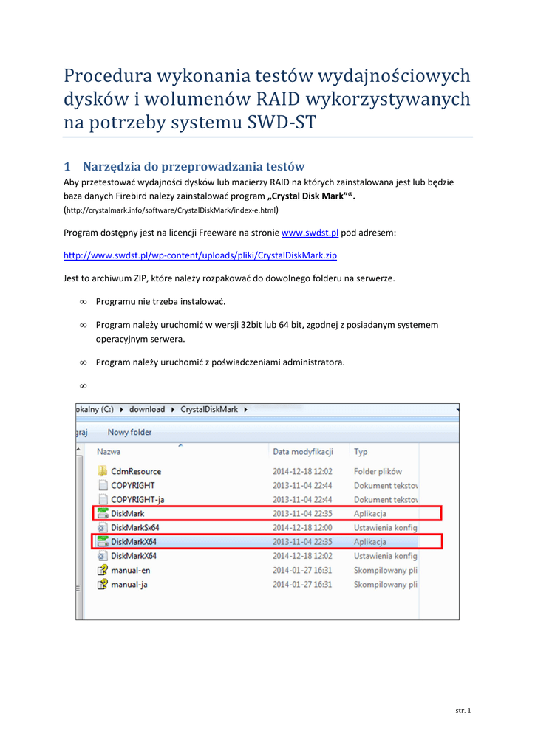This screenshot has width=535, height=756.
Task: Expand the arrow after (C:) in breadcrumb
Action: [x=121, y=409]
